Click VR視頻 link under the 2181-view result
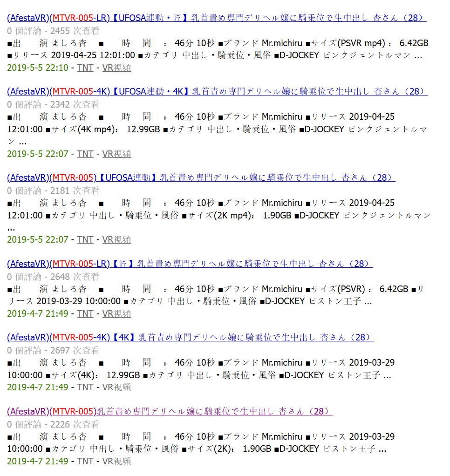The height and width of the screenshot is (476, 450). pyautogui.click(x=116, y=239)
